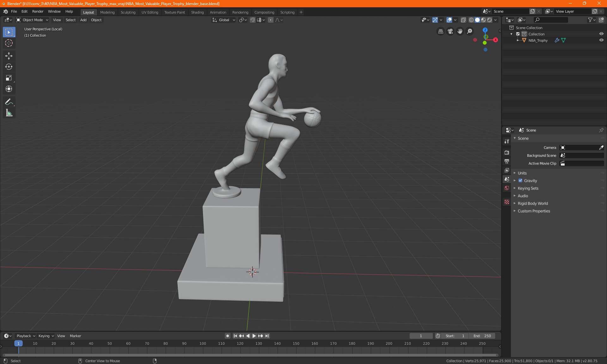The height and width of the screenshot is (364, 607).
Task: Pick the Annotate pencil tool
Action: (x=9, y=102)
